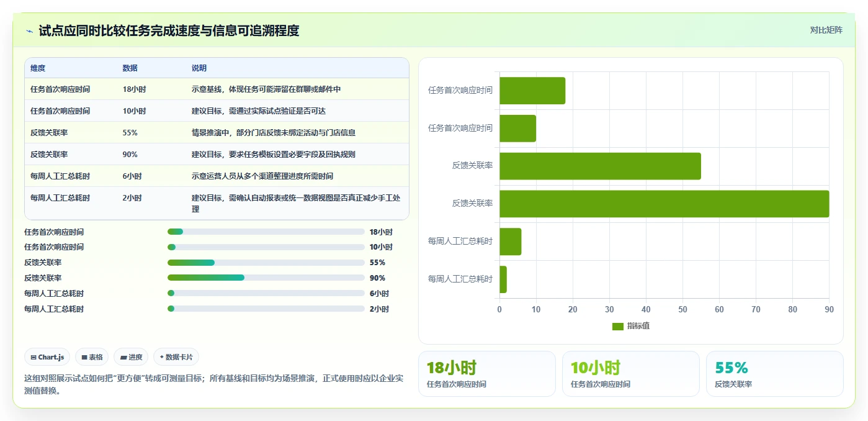Click the 90% progress bar
868x421 pixels.
[x=266, y=278]
